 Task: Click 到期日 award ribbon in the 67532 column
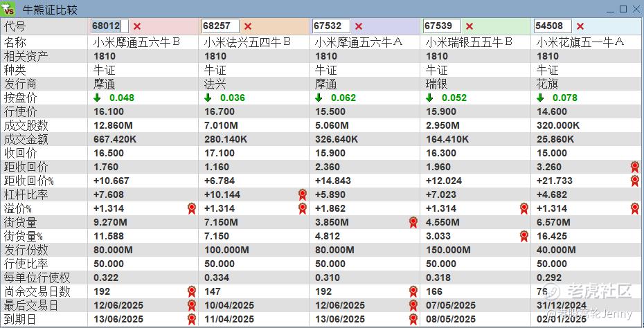(413, 320)
